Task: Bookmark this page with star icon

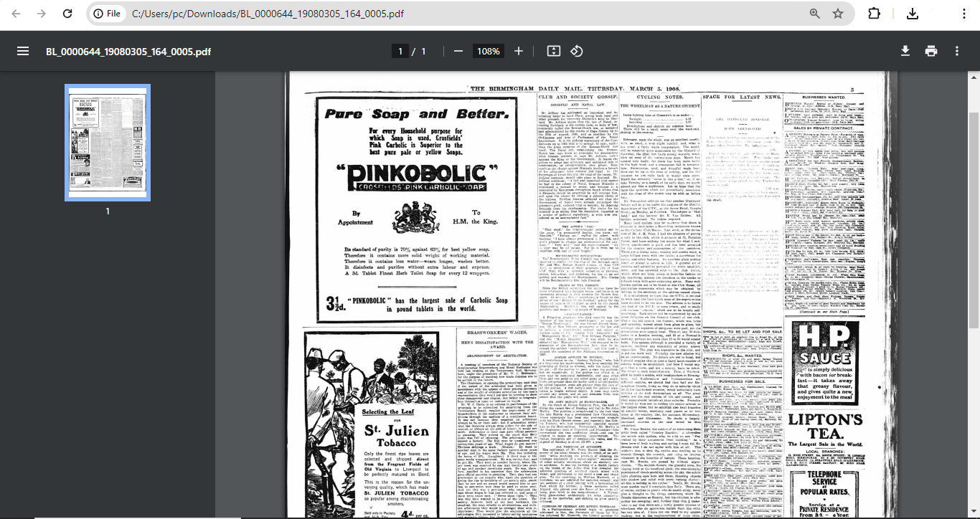Action: pyautogui.click(x=838, y=14)
